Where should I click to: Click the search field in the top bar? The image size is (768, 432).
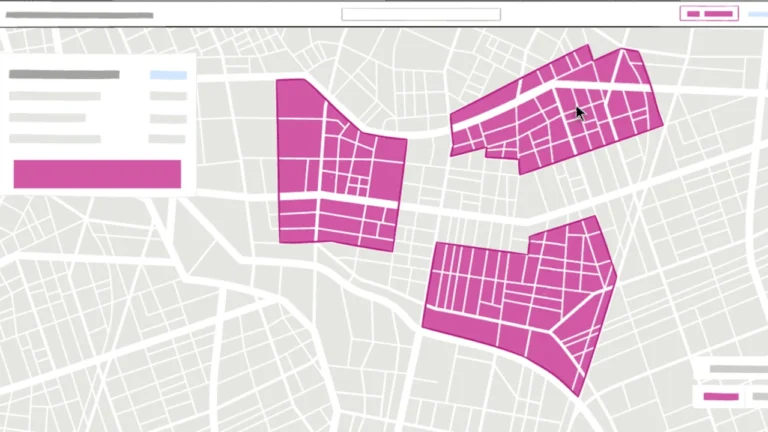420,14
